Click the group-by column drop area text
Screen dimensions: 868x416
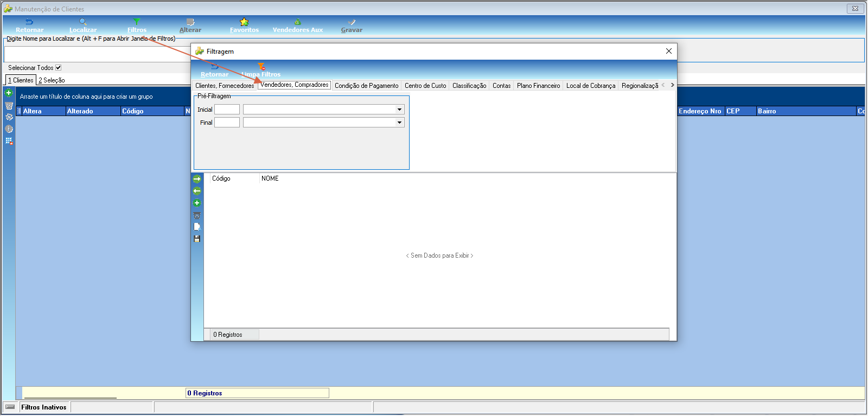[86, 97]
